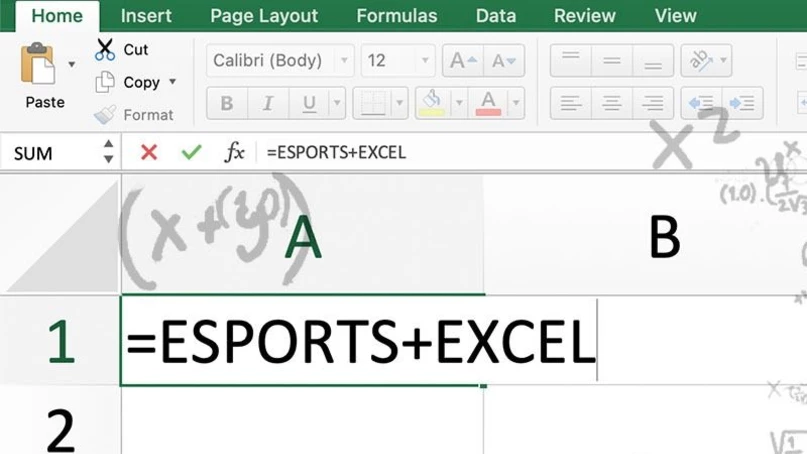This screenshot has width=807, height=454.
Task: Open the View tab
Action: click(675, 16)
